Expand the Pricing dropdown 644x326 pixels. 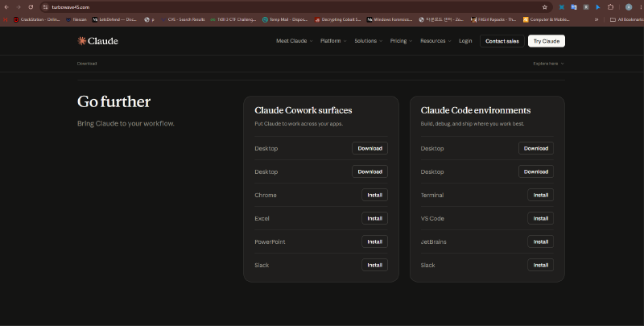tap(401, 40)
